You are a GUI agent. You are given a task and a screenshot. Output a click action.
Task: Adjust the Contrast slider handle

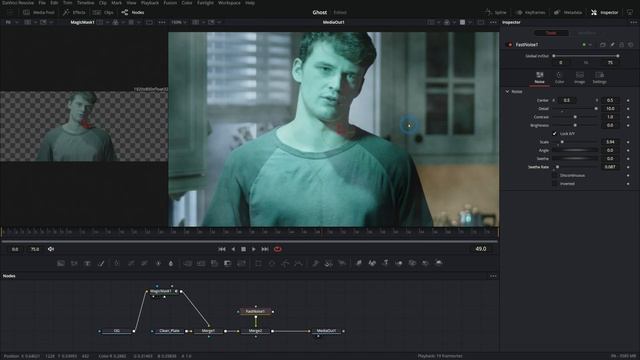575,117
